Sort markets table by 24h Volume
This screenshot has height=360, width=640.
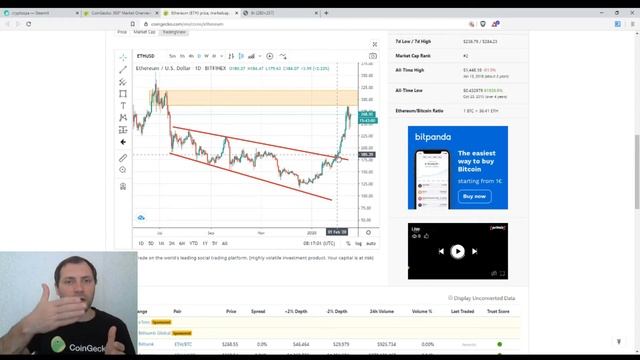pyautogui.click(x=382, y=311)
